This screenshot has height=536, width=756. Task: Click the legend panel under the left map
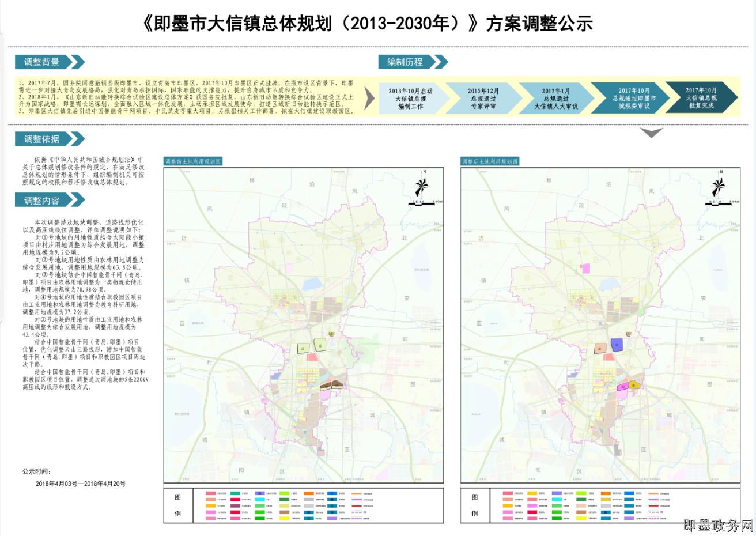point(304,505)
